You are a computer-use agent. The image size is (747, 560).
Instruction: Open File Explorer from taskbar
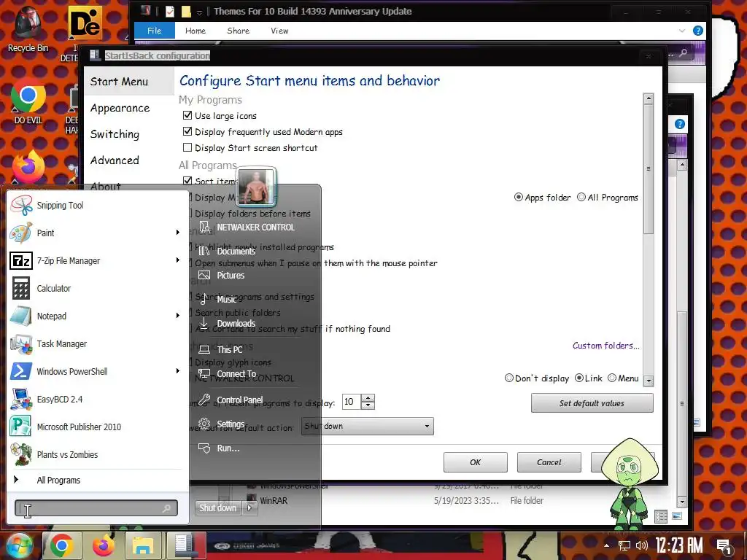tap(144, 546)
